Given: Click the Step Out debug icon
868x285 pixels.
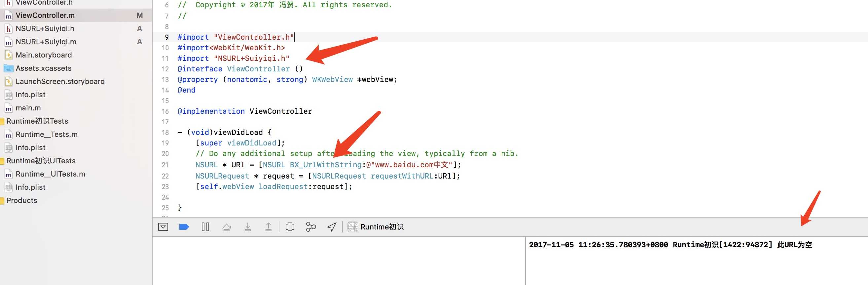Looking at the screenshot, I should pyautogui.click(x=269, y=227).
